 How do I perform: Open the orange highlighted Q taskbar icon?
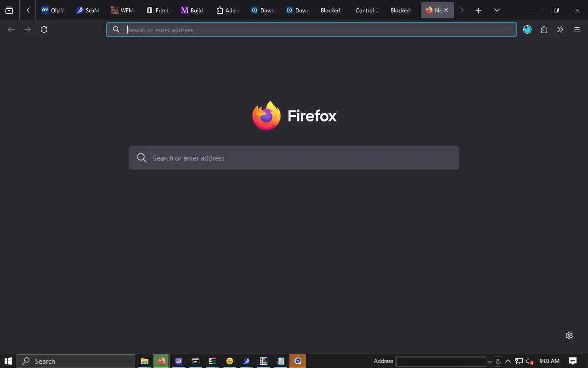(298, 361)
